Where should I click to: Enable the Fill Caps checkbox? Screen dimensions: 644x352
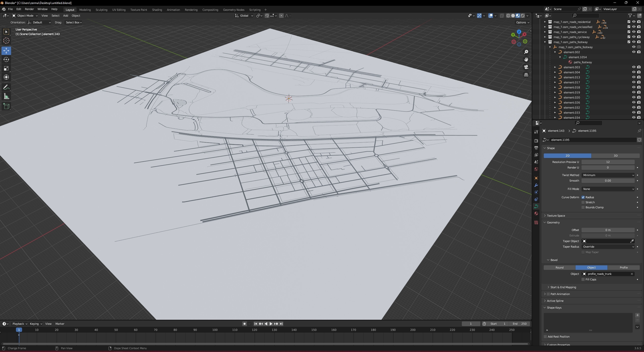583,279
